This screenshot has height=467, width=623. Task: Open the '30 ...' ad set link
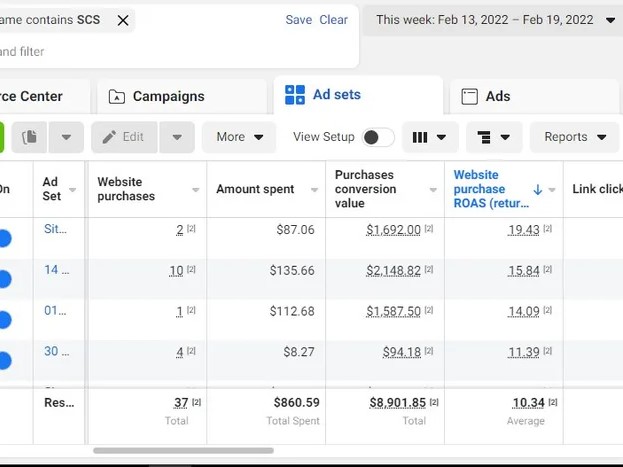56,351
